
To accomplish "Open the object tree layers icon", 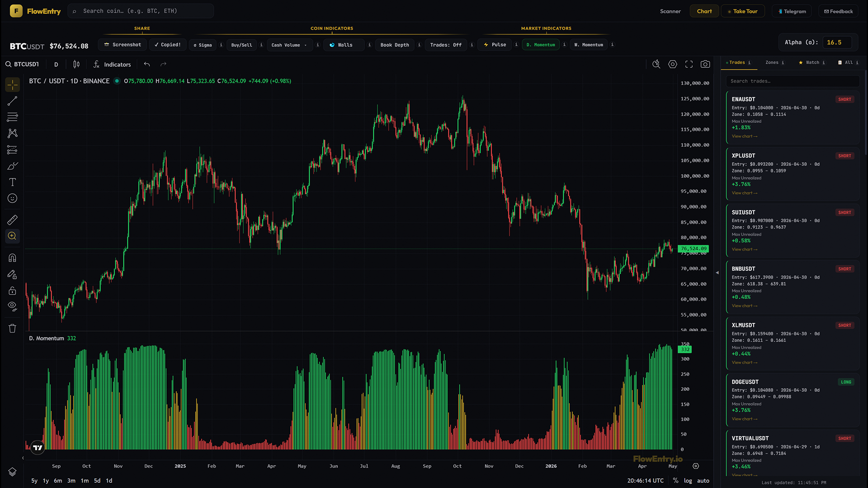I will (x=12, y=472).
